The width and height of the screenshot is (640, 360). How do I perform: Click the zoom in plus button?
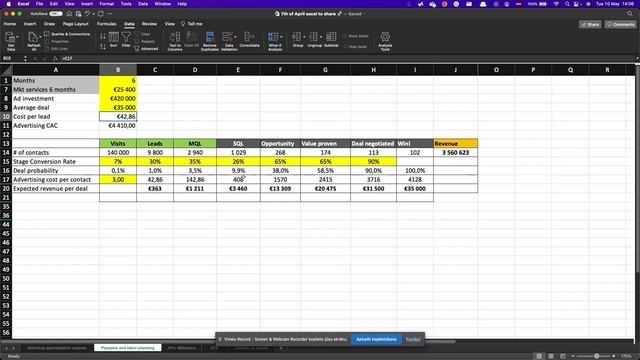(x=613, y=356)
